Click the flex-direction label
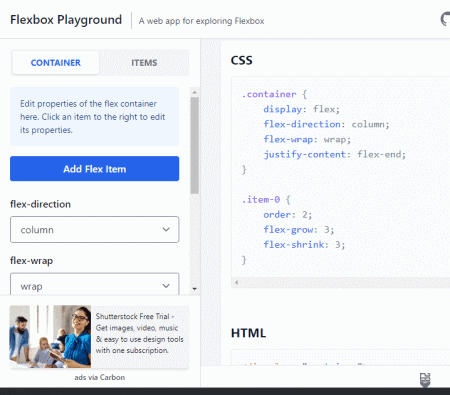Screen dimensions: 450x395 pyautogui.click(x=40, y=204)
